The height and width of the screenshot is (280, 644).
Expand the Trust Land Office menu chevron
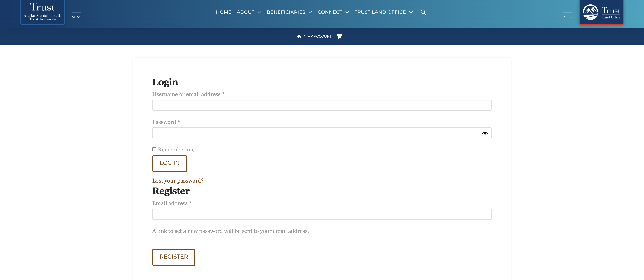(x=411, y=12)
